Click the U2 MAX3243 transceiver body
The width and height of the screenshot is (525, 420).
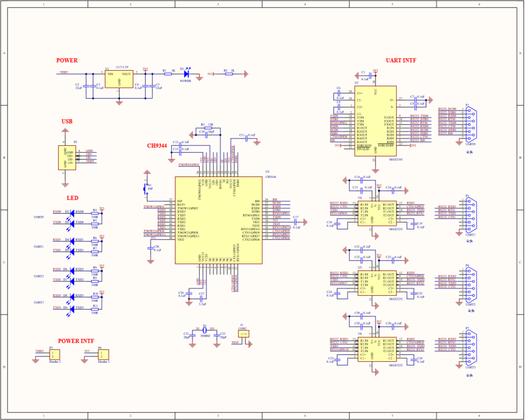375,121
